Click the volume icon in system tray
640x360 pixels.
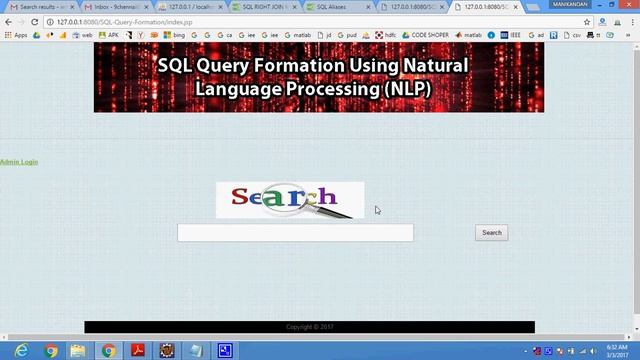(593, 351)
